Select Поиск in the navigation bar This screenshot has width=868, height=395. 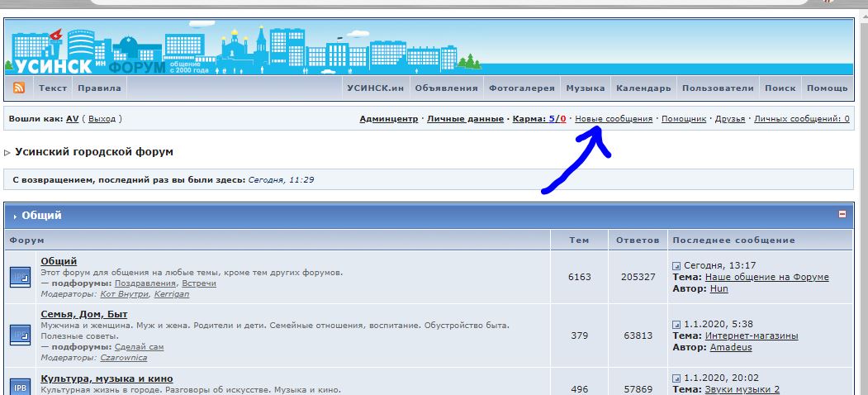click(780, 88)
